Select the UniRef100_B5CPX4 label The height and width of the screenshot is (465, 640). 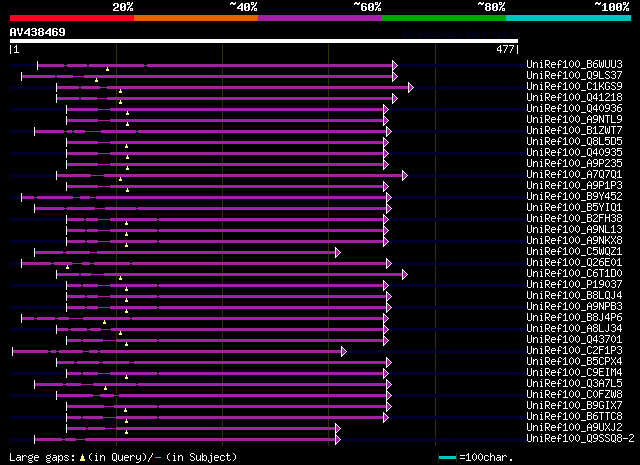tap(574, 362)
